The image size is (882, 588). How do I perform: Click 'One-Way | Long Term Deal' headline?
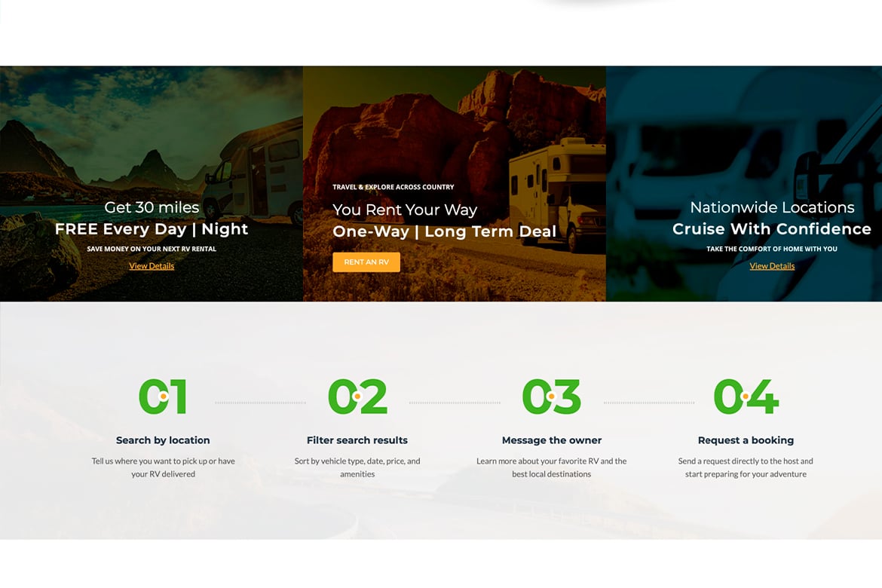pos(444,231)
